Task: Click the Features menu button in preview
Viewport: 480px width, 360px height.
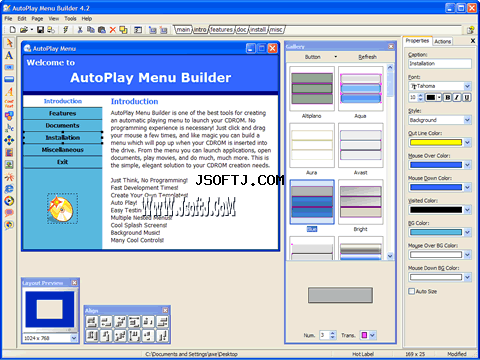Action: pyautogui.click(x=63, y=113)
